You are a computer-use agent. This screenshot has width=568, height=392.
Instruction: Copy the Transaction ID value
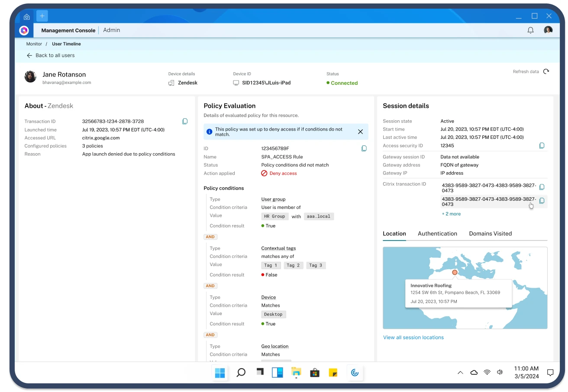185,122
